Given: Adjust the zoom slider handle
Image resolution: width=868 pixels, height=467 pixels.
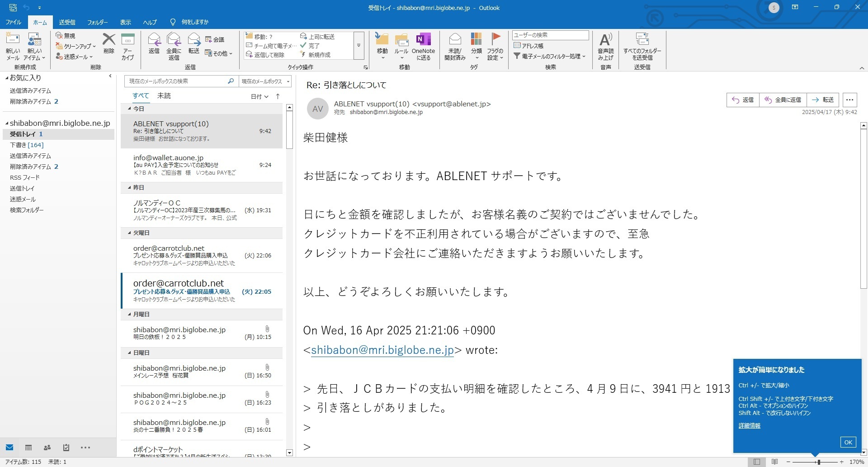Looking at the screenshot, I should [819, 462].
